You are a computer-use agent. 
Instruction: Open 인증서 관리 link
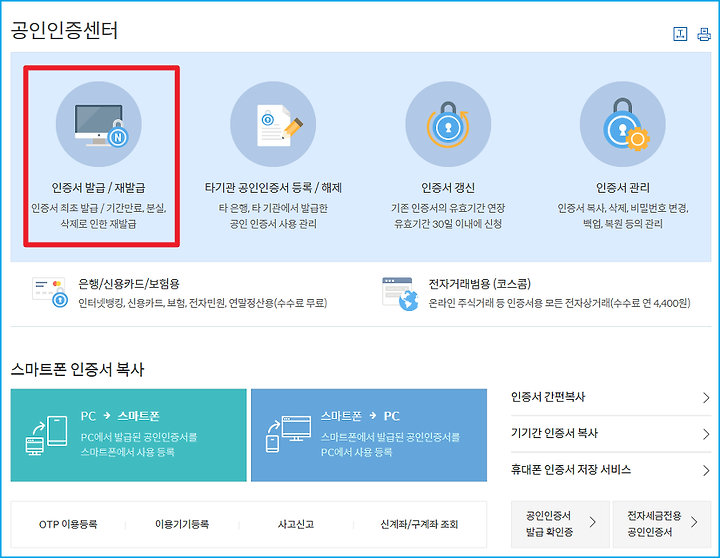point(623,188)
